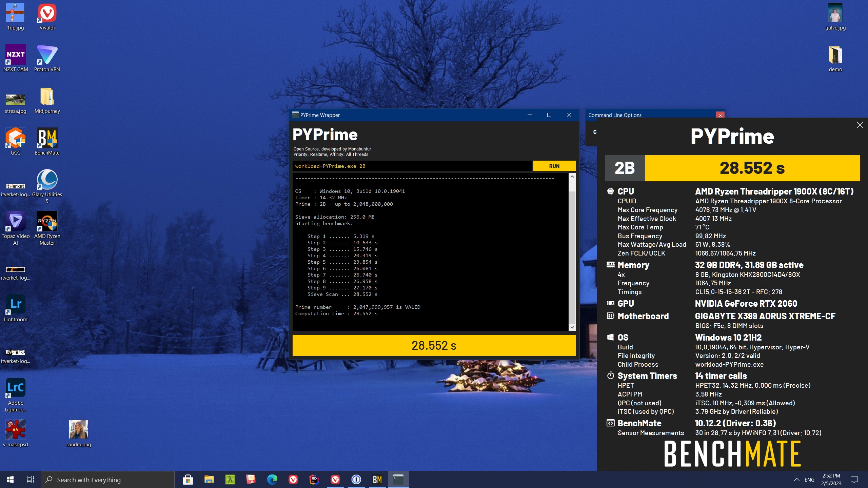Show hidden system tray icons
The image size is (868, 488).
[x=797, y=480]
